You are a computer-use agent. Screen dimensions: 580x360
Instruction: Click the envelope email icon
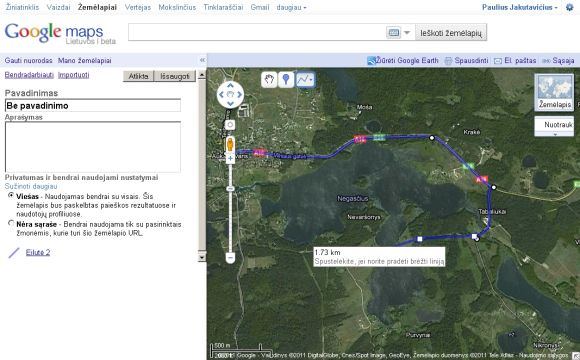pyautogui.click(x=498, y=61)
